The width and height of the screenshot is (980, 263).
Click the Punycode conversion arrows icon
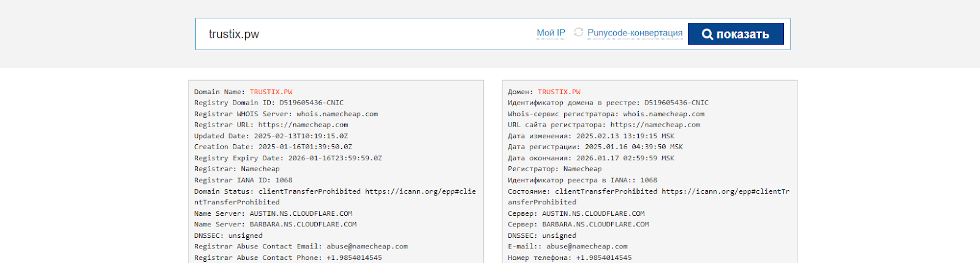[578, 32]
